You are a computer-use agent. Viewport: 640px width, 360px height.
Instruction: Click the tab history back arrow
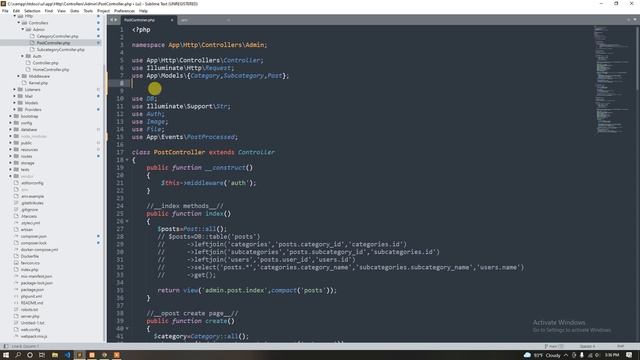pyautogui.click(x=111, y=20)
